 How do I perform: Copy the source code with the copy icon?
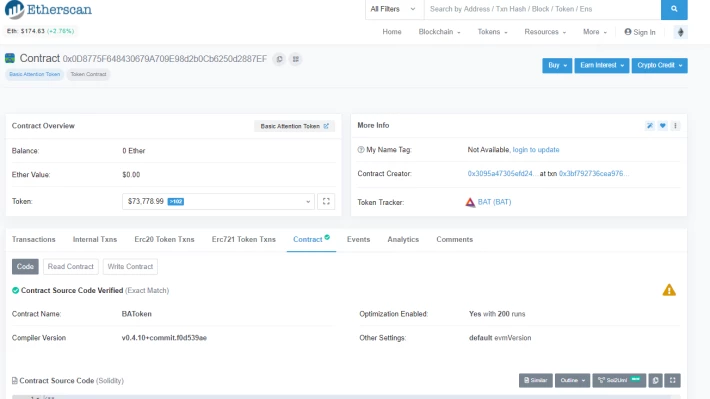click(655, 380)
